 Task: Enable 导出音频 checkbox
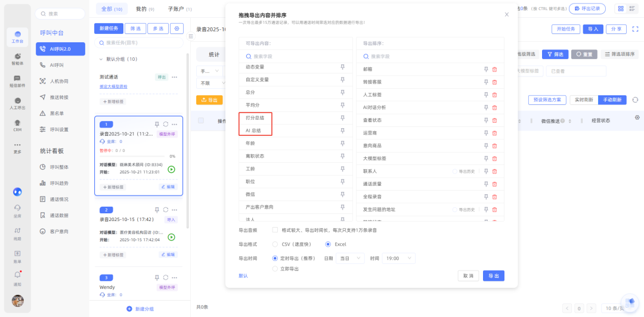(275, 229)
